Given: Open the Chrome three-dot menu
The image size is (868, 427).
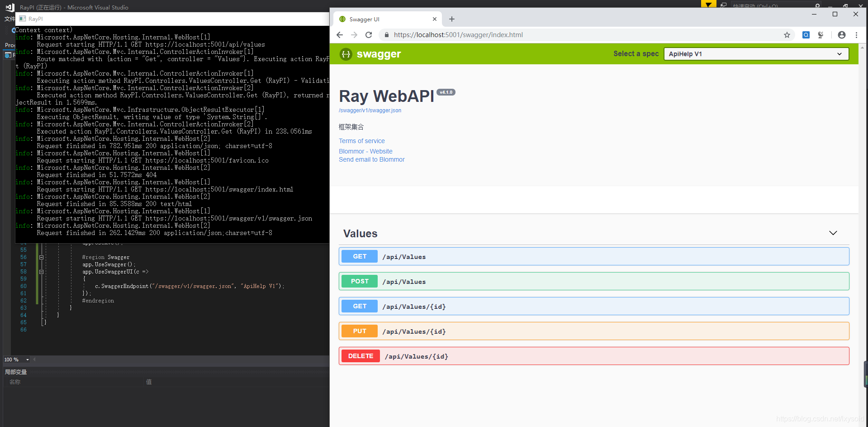Looking at the screenshot, I should 856,35.
